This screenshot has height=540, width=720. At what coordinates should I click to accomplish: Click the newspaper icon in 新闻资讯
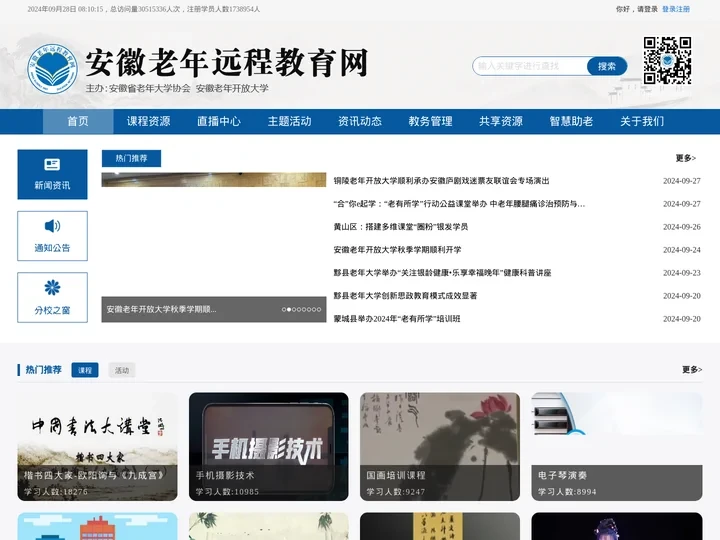(52, 164)
